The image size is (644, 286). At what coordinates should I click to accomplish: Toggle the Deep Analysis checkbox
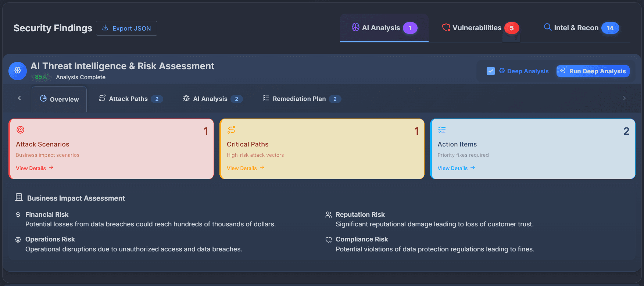490,71
